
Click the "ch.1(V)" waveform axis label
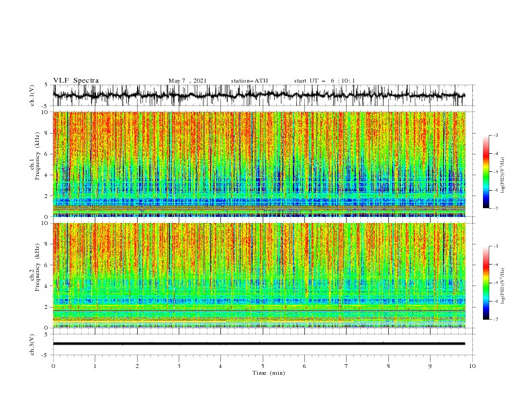coord(32,95)
